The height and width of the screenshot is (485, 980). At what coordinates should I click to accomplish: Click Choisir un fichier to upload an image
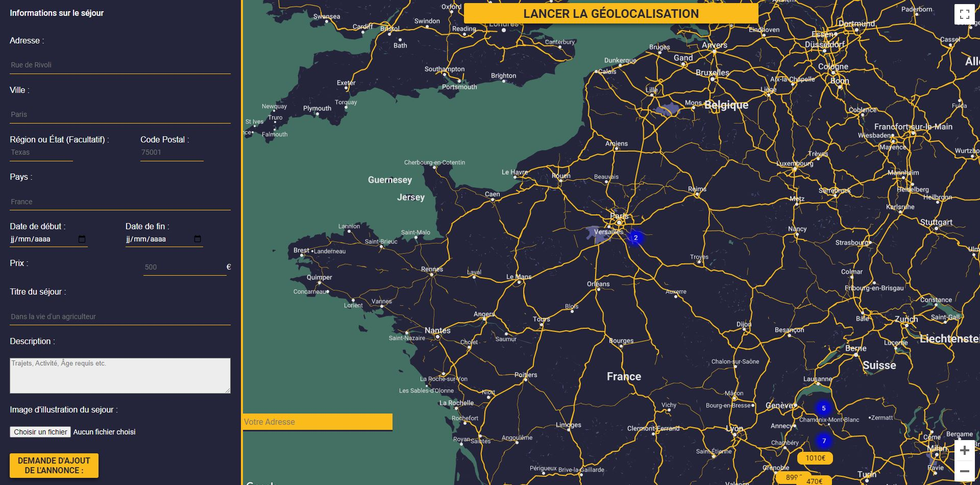[x=40, y=432]
